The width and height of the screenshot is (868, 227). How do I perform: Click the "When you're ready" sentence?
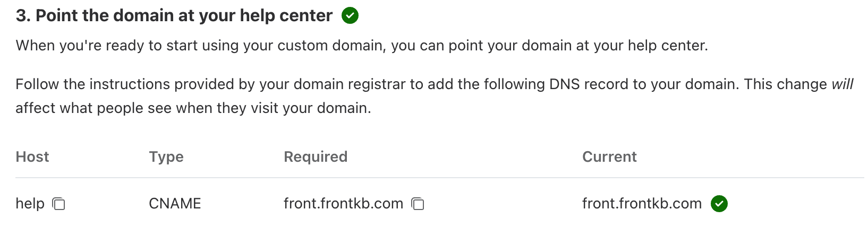click(x=362, y=46)
